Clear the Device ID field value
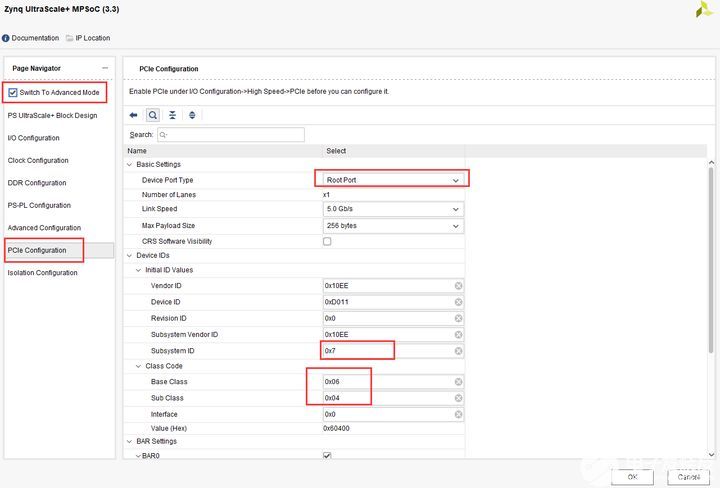720x488 pixels. click(x=458, y=302)
